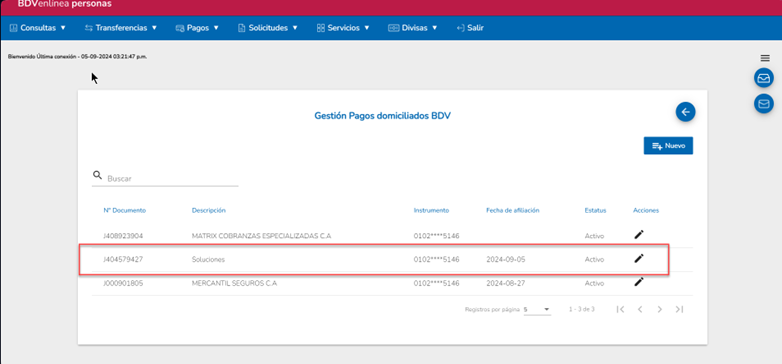Click the search magnifier icon
The height and width of the screenshot is (364, 782).
(97, 175)
